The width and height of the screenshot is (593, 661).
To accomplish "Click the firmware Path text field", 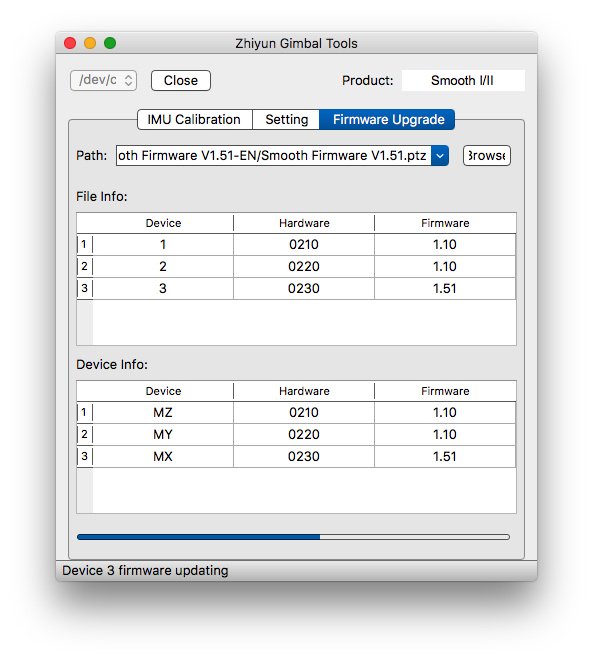I will [x=273, y=156].
